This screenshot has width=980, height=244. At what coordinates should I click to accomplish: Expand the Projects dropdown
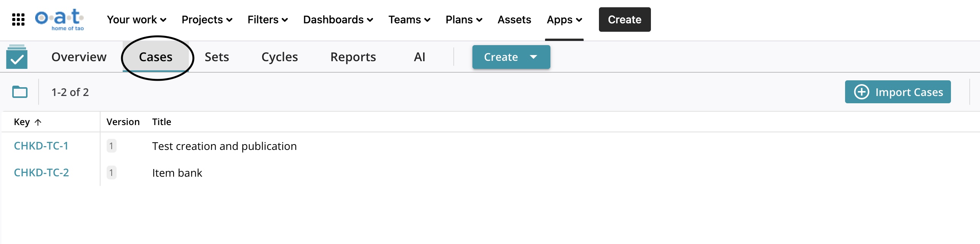[x=207, y=20]
